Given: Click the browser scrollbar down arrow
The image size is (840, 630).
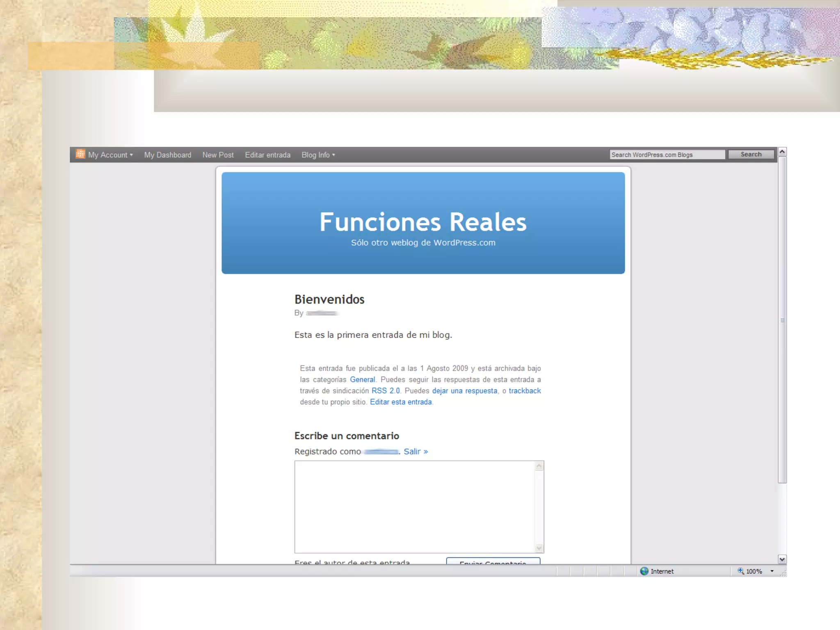Looking at the screenshot, I should [x=782, y=559].
